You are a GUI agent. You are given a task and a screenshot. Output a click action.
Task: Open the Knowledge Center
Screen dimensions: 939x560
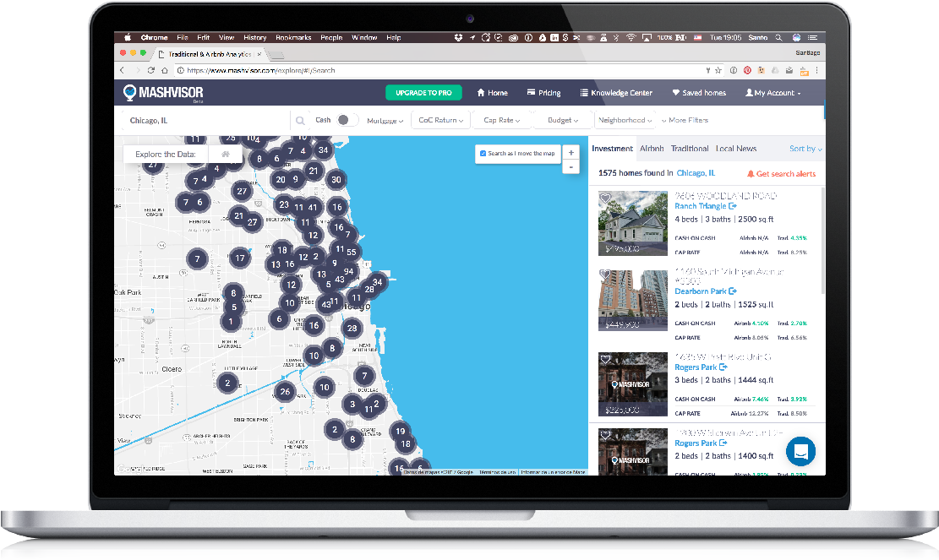pyautogui.click(x=616, y=93)
